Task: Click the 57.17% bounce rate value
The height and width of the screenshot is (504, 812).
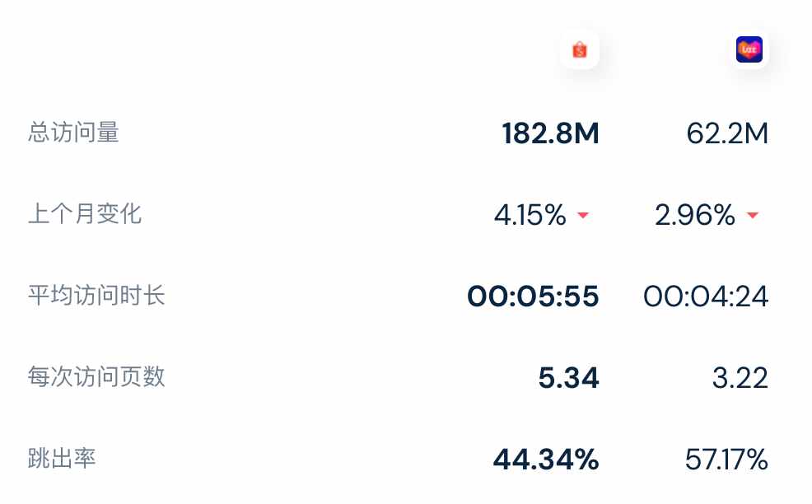Action: point(726,459)
